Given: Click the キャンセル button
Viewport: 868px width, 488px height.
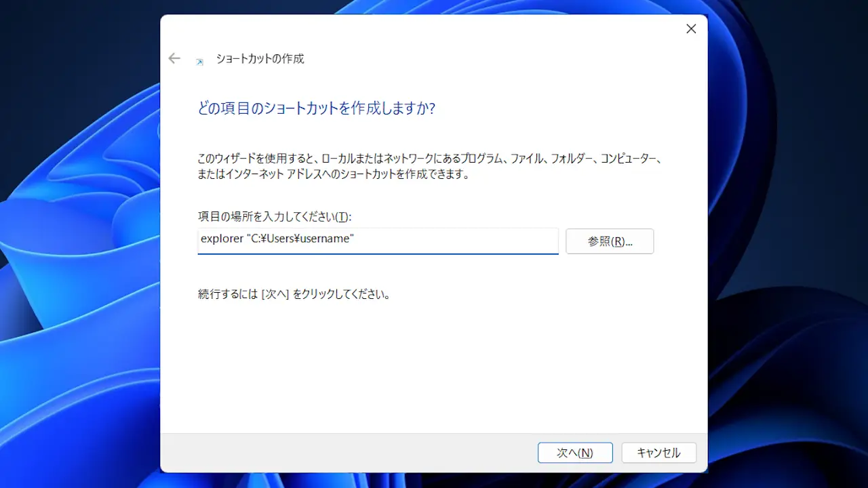Looking at the screenshot, I should click(x=658, y=453).
